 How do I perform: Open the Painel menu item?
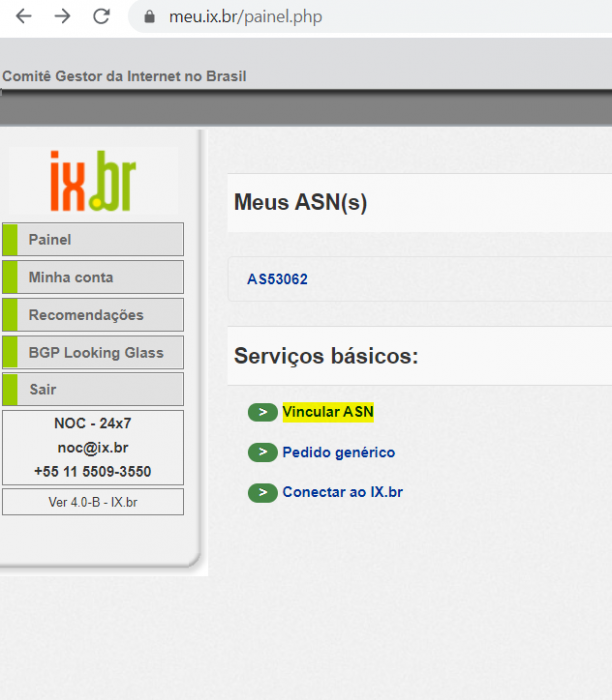(x=93, y=239)
